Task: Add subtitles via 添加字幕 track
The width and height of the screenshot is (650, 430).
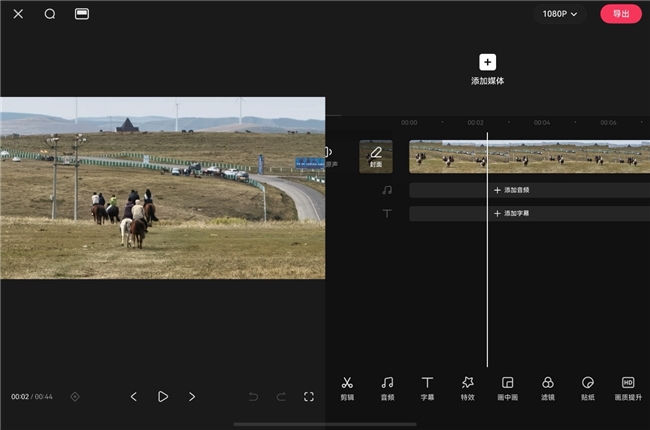Action: (x=529, y=214)
